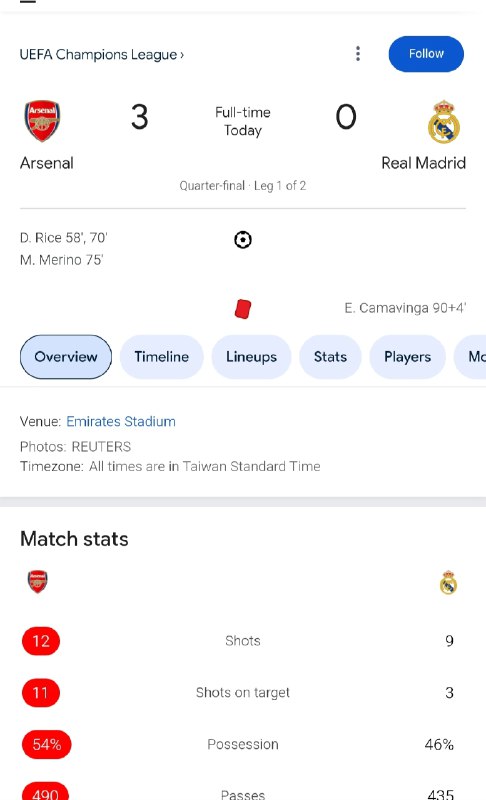Click Arsenal's 12 shots red badge

pos(41,641)
